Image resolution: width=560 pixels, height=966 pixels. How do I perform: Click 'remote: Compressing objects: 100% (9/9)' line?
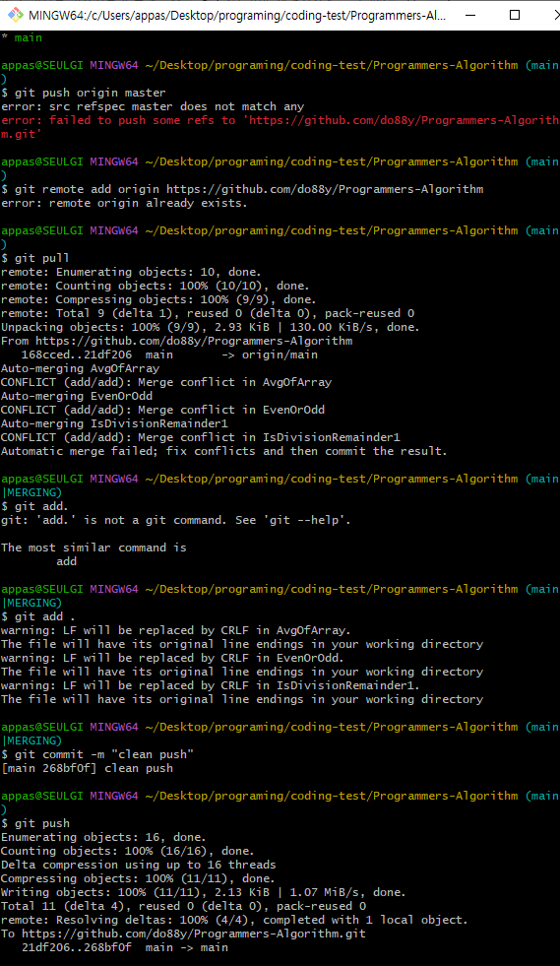pos(158,299)
